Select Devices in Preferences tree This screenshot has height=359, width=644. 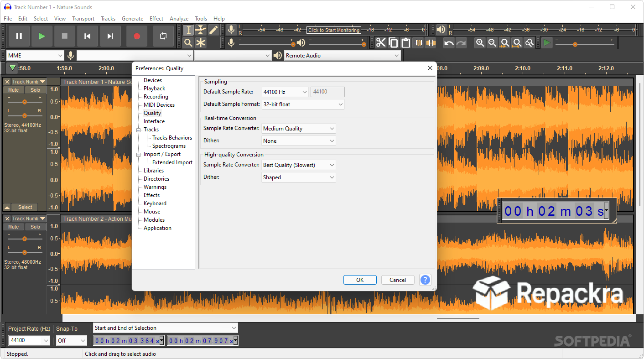pyautogui.click(x=153, y=80)
